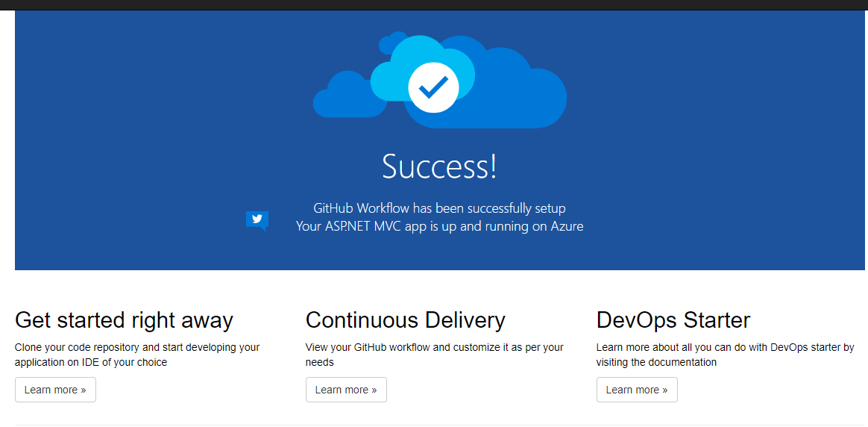Image resolution: width=868 pixels, height=427 pixels.
Task: Open Learn more under Get started right away
Action: [x=55, y=390]
